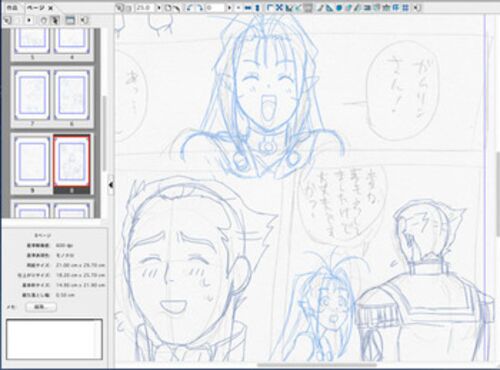Toggle the blue corner ruler display icon

tap(270, 8)
